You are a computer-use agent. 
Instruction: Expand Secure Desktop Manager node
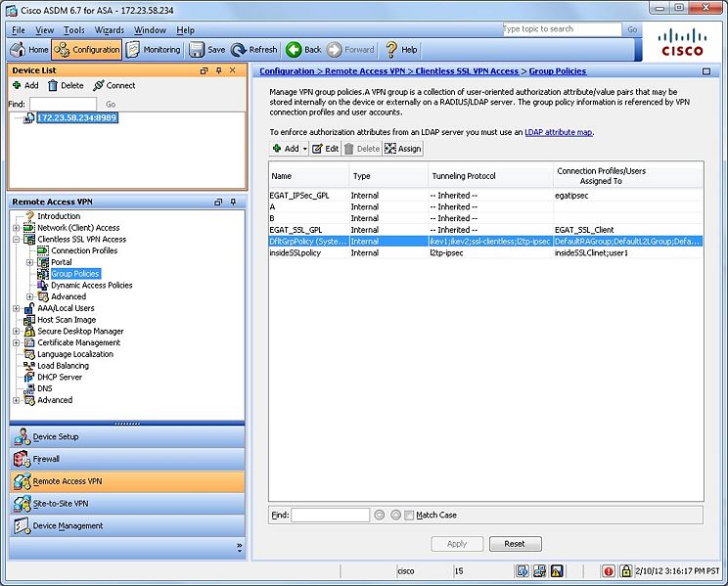(17, 332)
